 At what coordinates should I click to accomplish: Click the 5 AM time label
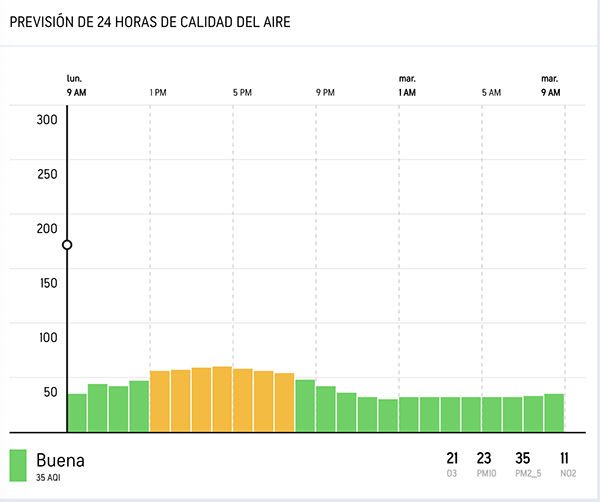click(x=490, y=92)
